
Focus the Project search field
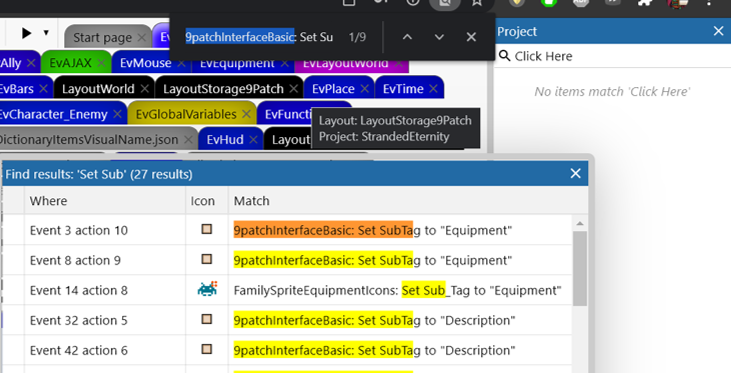pyautogui.click(x=613, y=56)
